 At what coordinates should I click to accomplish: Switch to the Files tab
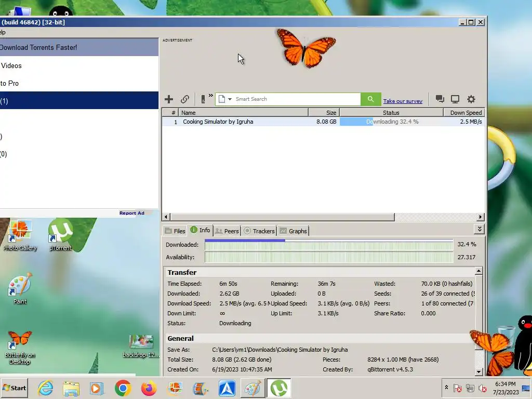tap(175, 231)
